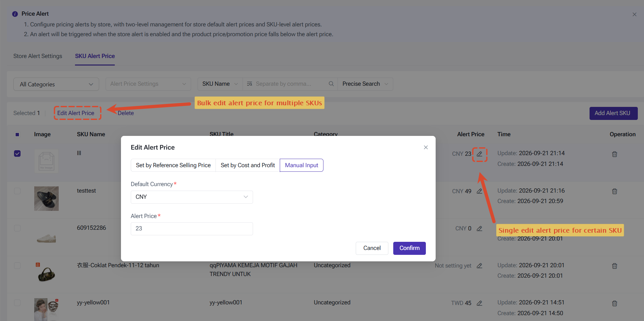Viewport: 644px width, 321px height.
Task: Open Alert Price Settings dropdown
Action: tap(148, 84)
